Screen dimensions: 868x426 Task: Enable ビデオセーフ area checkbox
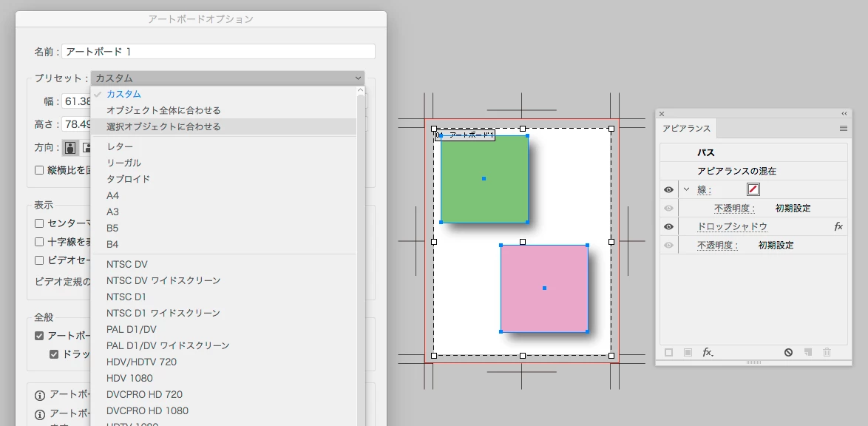39,260
